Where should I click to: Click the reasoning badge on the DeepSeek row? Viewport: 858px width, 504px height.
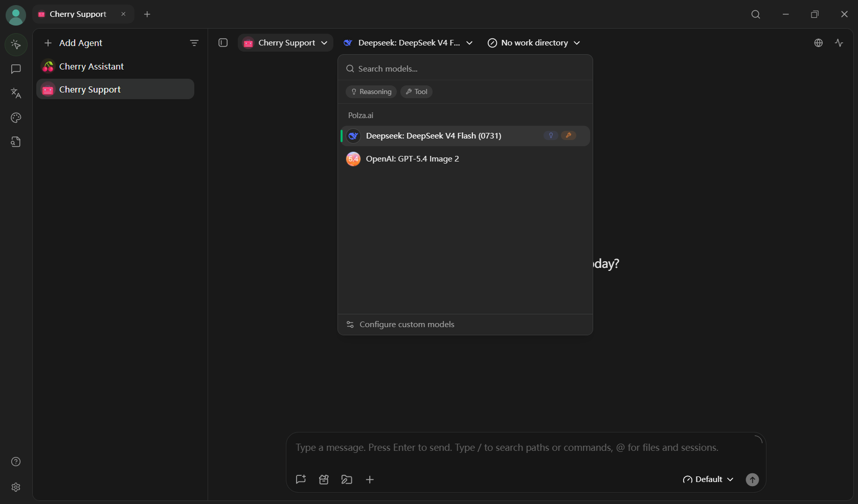tap(551, 135)
